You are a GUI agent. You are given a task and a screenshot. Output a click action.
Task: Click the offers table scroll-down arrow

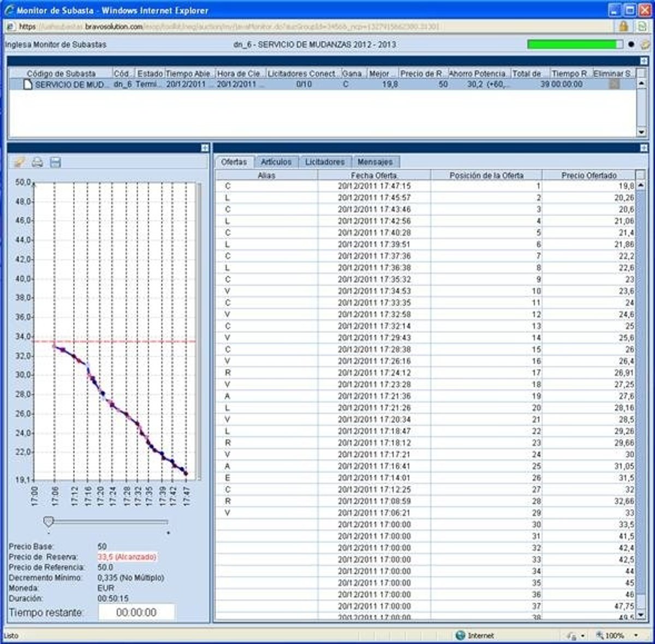tap(640, 616)
